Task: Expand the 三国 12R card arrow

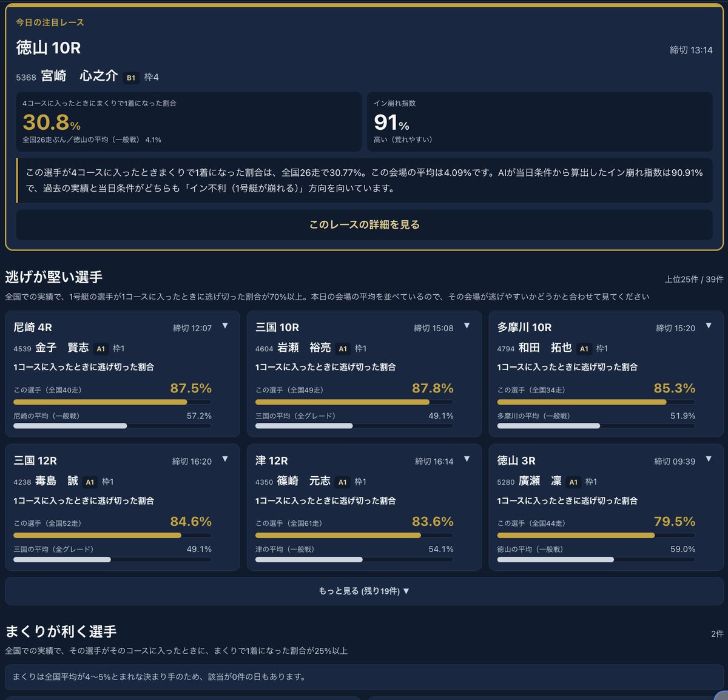Action: pyautogui.click(x=225, y=459)
